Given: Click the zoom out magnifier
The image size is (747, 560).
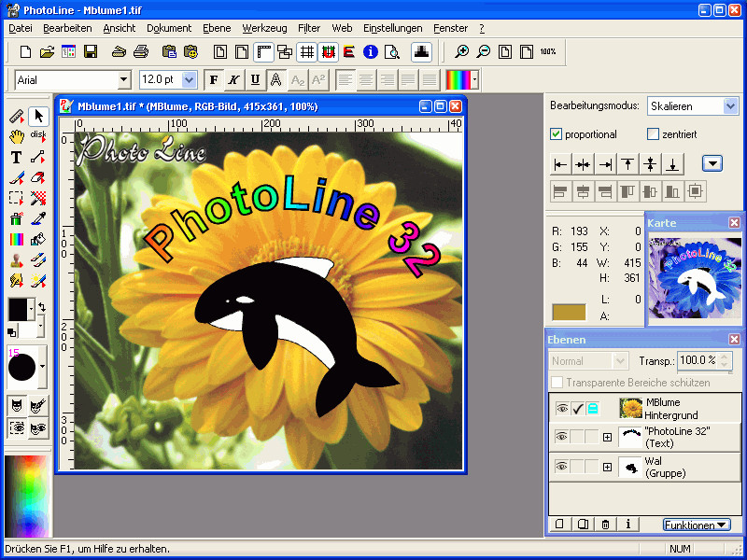Looking at the screenshot, I should tap(483, 51).
